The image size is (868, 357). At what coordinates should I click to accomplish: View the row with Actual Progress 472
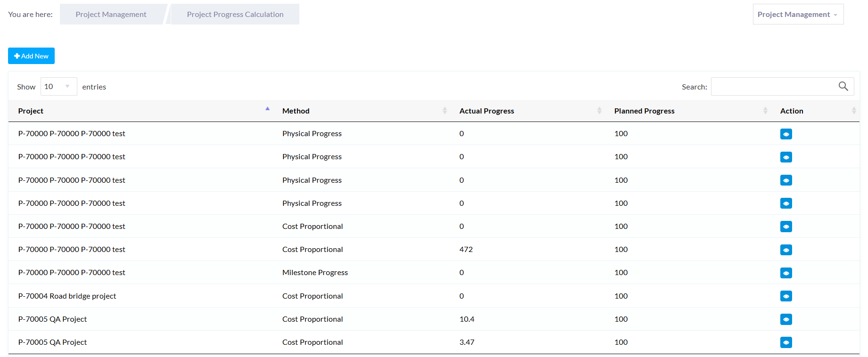tap(786, 250)
